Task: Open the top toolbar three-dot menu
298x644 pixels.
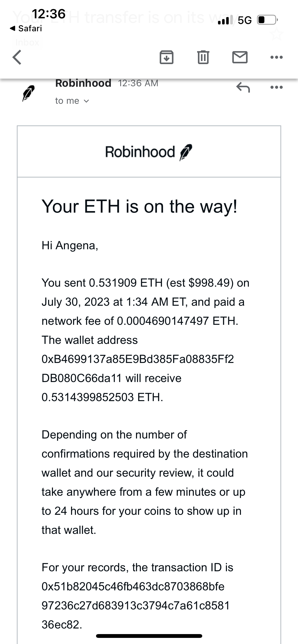Action: (276, 57)
